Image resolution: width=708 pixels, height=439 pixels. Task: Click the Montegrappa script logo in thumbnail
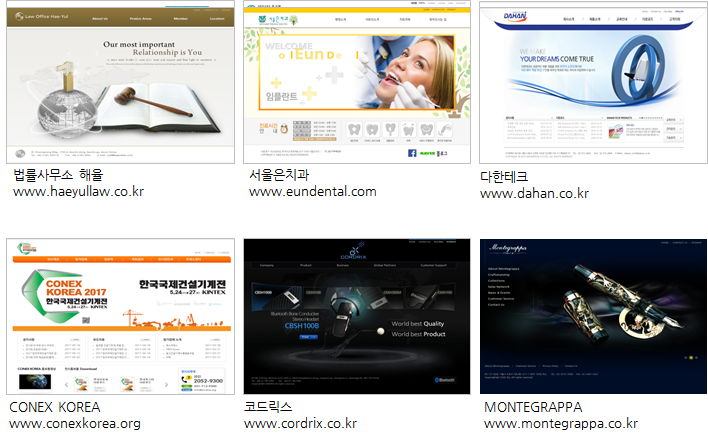tap(508, 248)
